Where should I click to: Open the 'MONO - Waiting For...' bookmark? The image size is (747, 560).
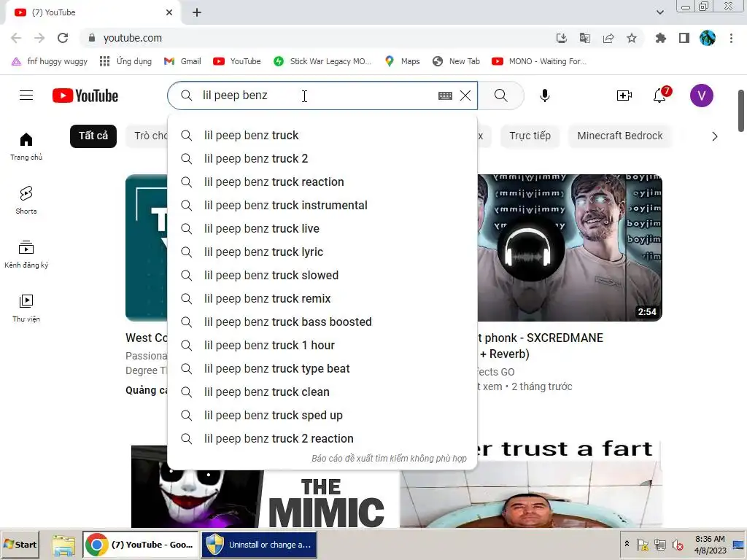539,61
